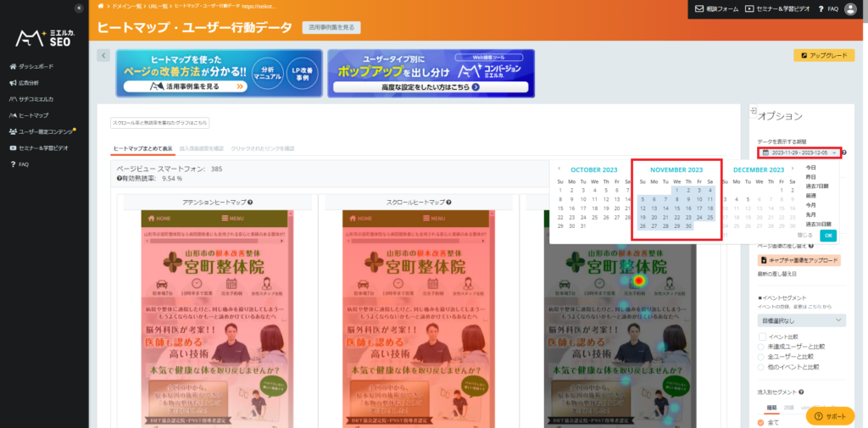Choose the 前週 preset range
This screenshot has height=428, width=868.
810,196
